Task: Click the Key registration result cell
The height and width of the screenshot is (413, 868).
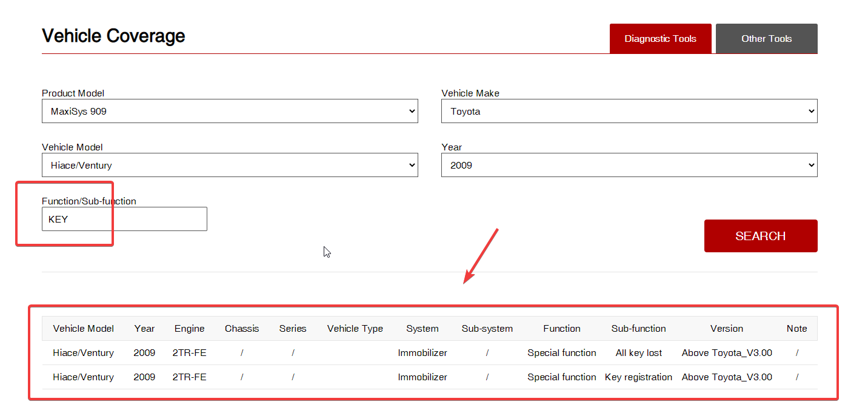Action: (638, 377)
